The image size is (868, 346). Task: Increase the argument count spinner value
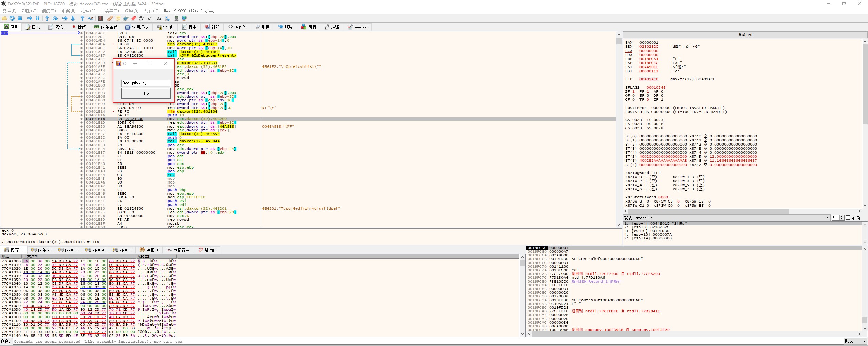click(x=842, y=216)
